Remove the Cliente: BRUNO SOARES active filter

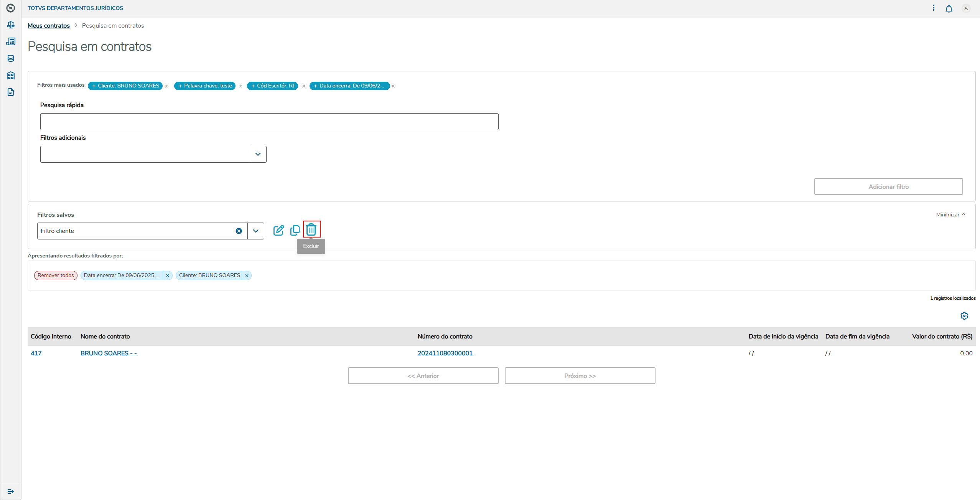[247, 276]
